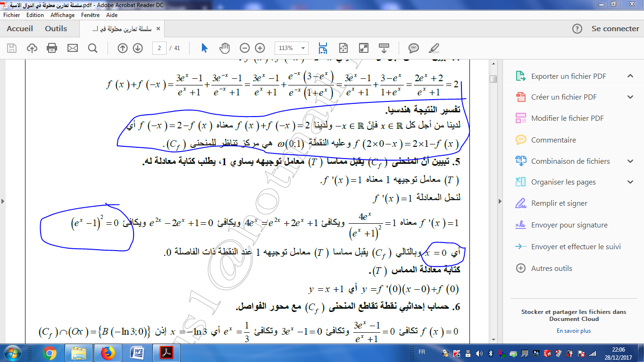
Task: Open Remplir et signer tool
Action: click(x=559, y=203)
